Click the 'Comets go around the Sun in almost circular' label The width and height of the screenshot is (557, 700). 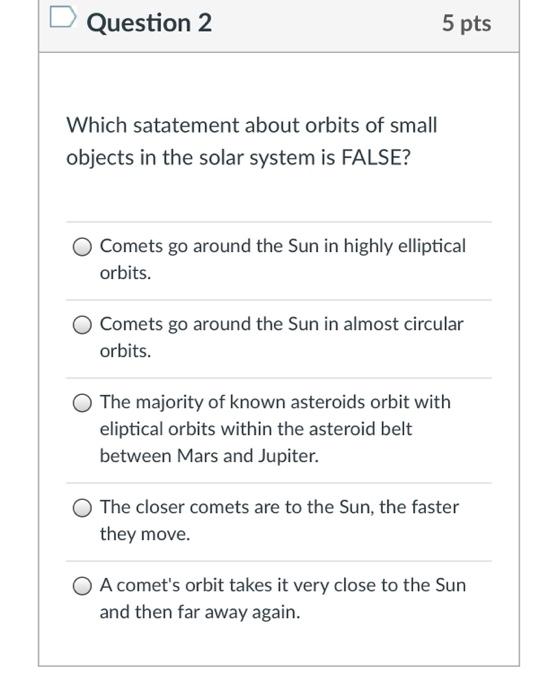pyautogui.click(x=282, y=325)
